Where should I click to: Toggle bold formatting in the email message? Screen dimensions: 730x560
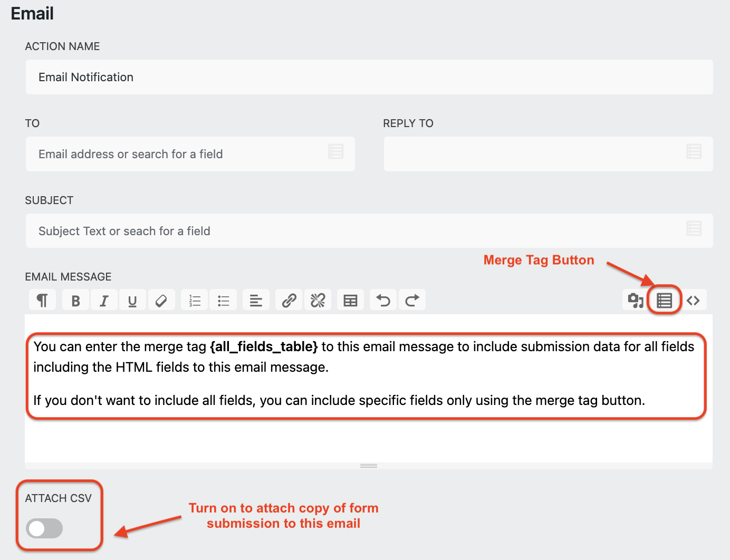tap(75, 300)
